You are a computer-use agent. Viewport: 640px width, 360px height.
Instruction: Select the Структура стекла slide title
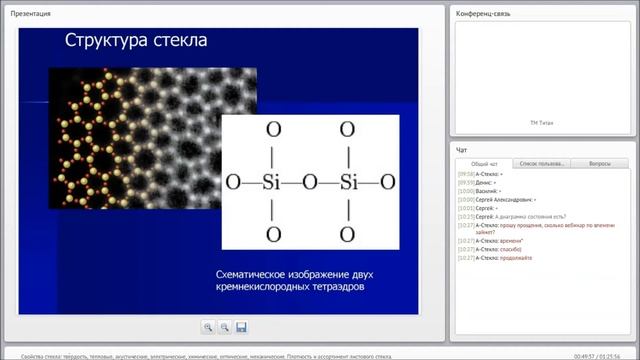coord(136,40)
